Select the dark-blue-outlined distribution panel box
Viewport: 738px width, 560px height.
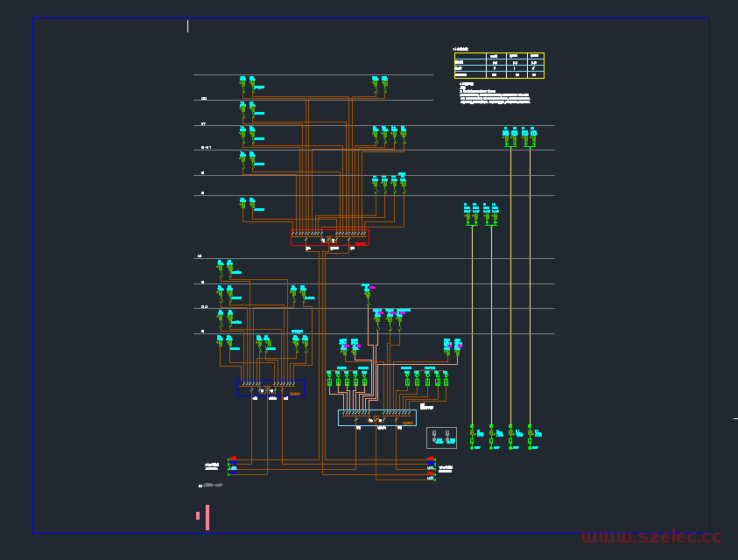point(271,388)
